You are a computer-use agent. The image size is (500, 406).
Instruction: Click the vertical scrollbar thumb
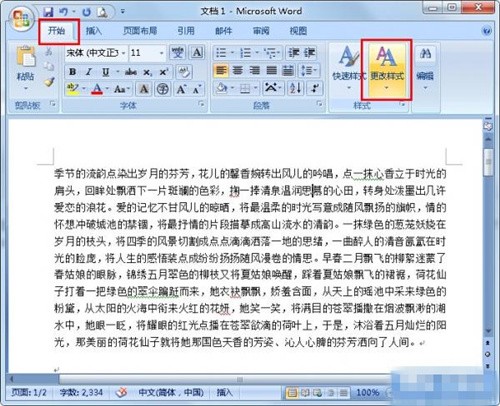488,162
